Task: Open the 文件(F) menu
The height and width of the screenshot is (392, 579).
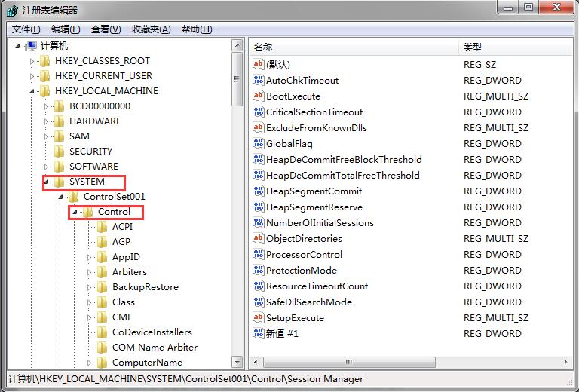Action: point(26,29)
